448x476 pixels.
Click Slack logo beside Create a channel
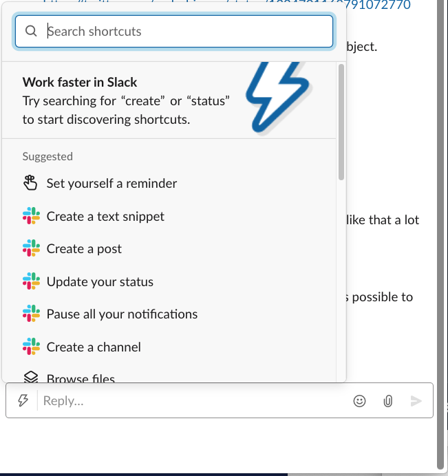click(x=31, y=347)
